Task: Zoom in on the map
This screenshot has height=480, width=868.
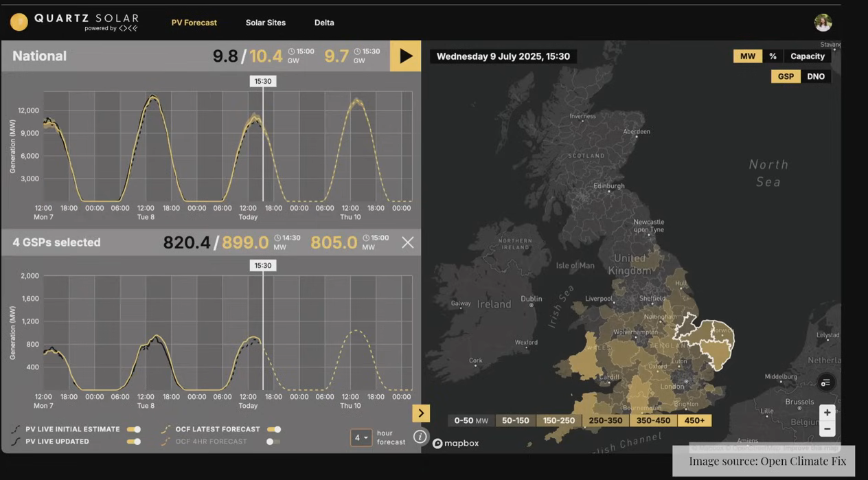Action: pos(827,413)
